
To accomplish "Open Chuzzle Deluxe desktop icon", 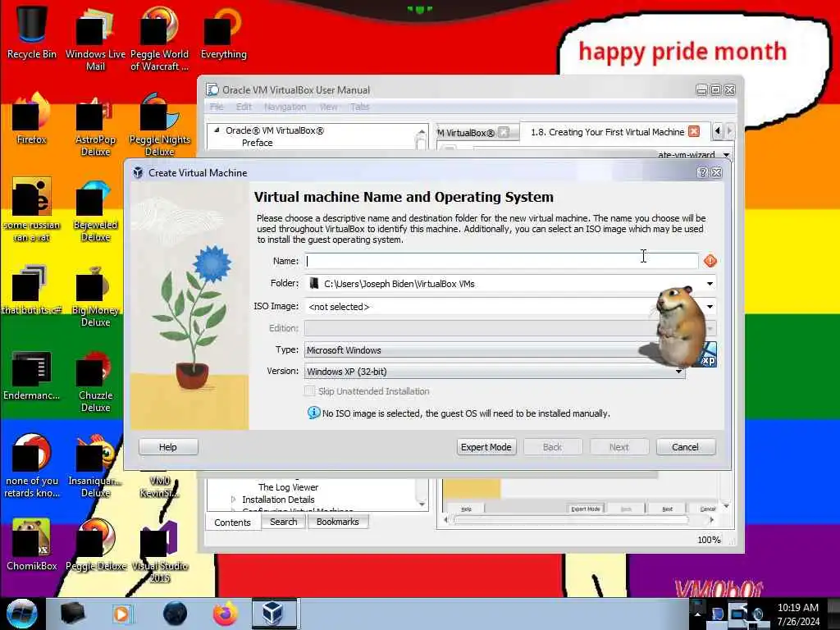I will [x=95, y=381].
